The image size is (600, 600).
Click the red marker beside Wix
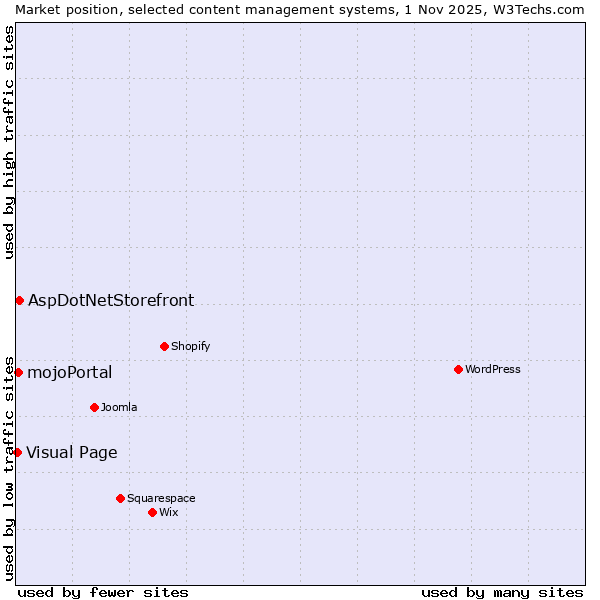coord(152,512)
